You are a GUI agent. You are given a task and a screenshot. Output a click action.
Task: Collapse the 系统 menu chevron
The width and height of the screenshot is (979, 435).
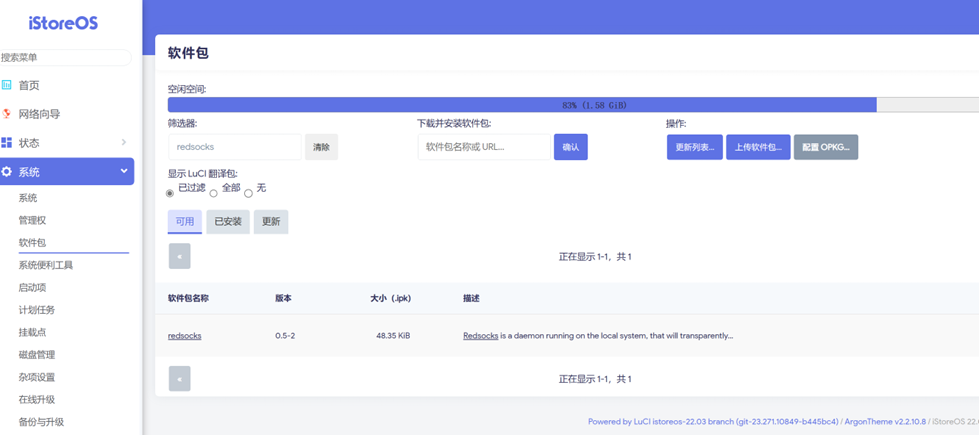coord(124,171)
